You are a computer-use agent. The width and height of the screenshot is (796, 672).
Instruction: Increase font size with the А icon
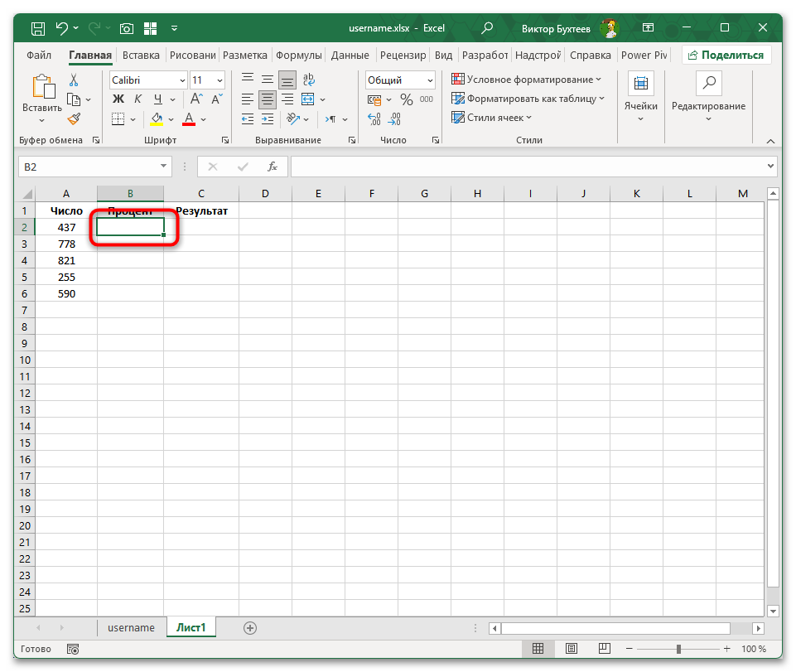(x=195, y=99)
